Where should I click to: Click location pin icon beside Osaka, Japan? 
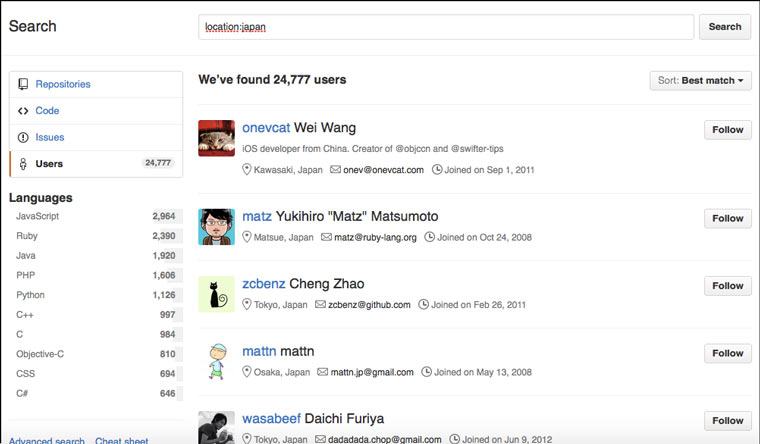(247, 372)
